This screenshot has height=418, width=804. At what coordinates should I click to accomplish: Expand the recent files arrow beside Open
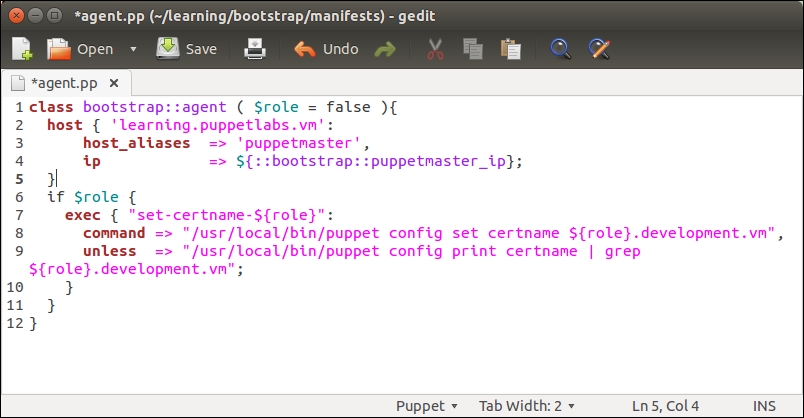(133, 49)
